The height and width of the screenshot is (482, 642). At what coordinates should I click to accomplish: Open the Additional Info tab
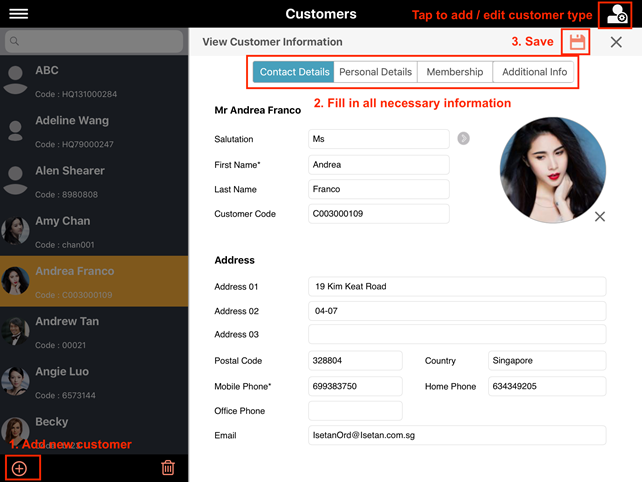tap(533, 72)
